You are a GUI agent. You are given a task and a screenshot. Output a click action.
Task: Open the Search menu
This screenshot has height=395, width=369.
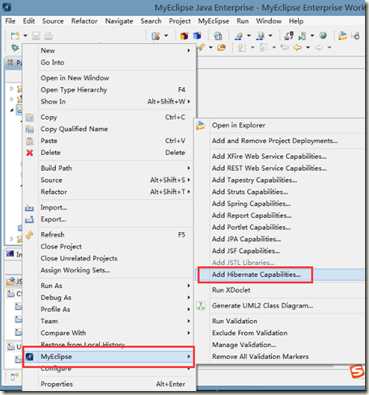pyautogui.click(x=151, y=21)
